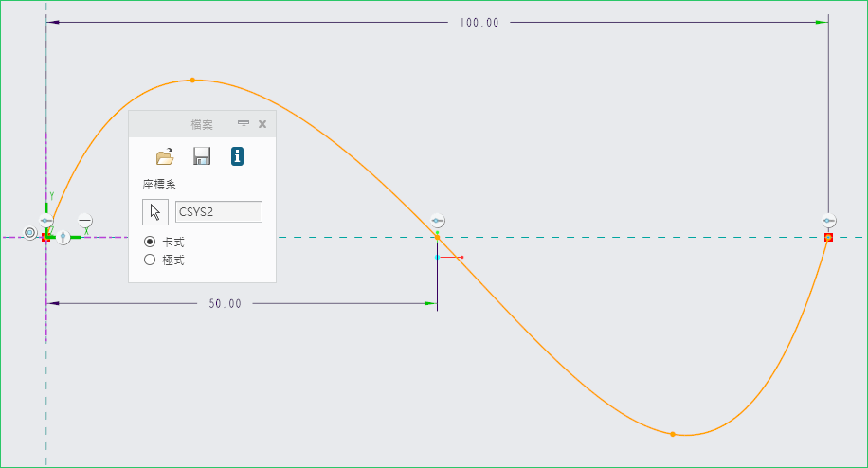Select the spline's bottom valley point

(672, 434)
